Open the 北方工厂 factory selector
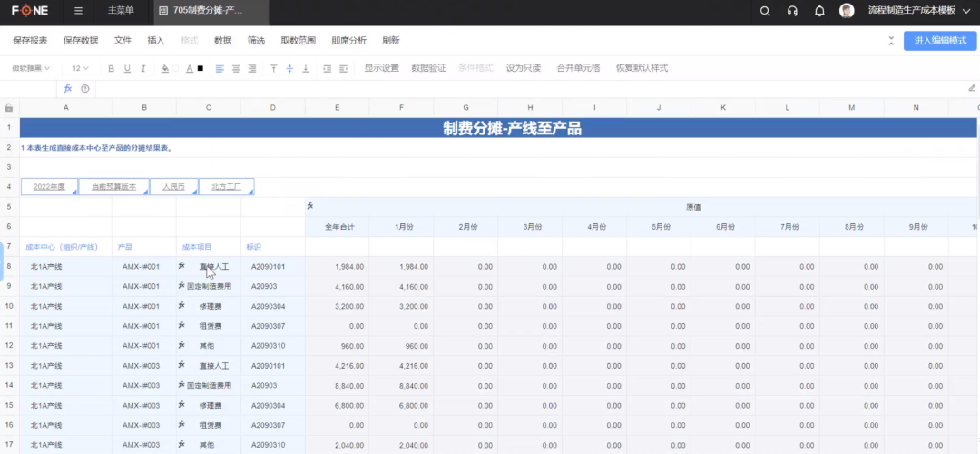This screenshot has width=980, height=454. pyautogui.click(x=226, y=186)
